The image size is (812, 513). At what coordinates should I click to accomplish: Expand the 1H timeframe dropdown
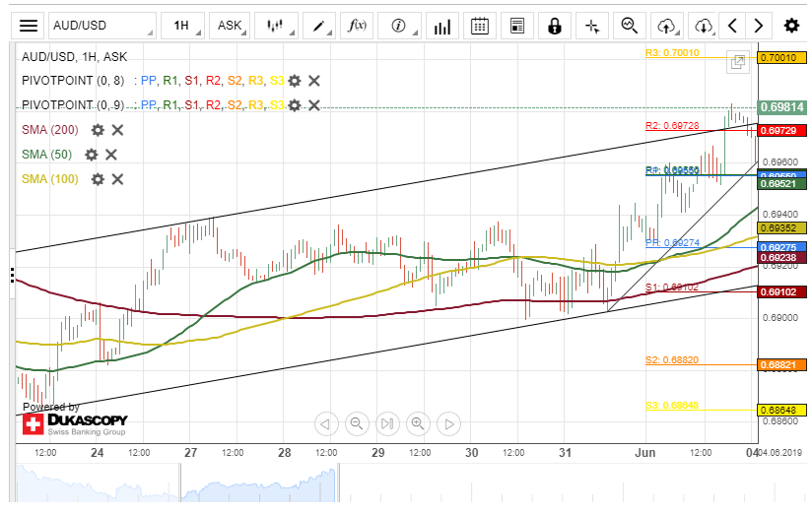pos(180,26)
